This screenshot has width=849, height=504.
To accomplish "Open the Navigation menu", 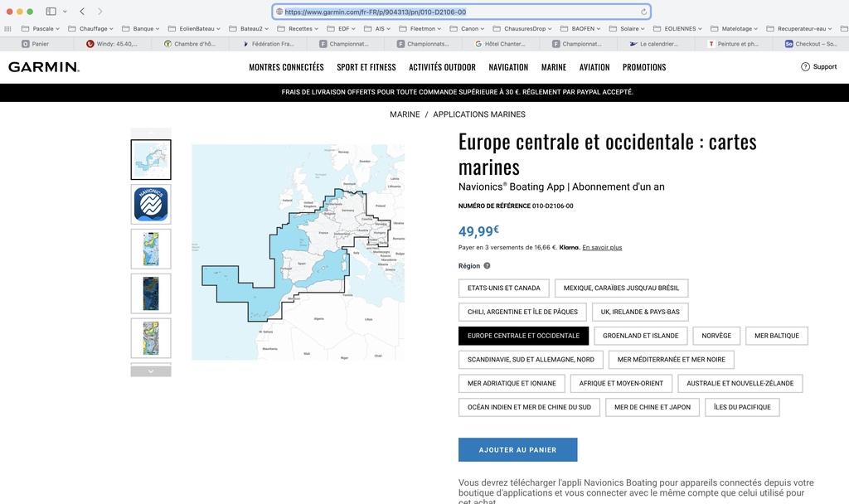I will coord(508,67).
